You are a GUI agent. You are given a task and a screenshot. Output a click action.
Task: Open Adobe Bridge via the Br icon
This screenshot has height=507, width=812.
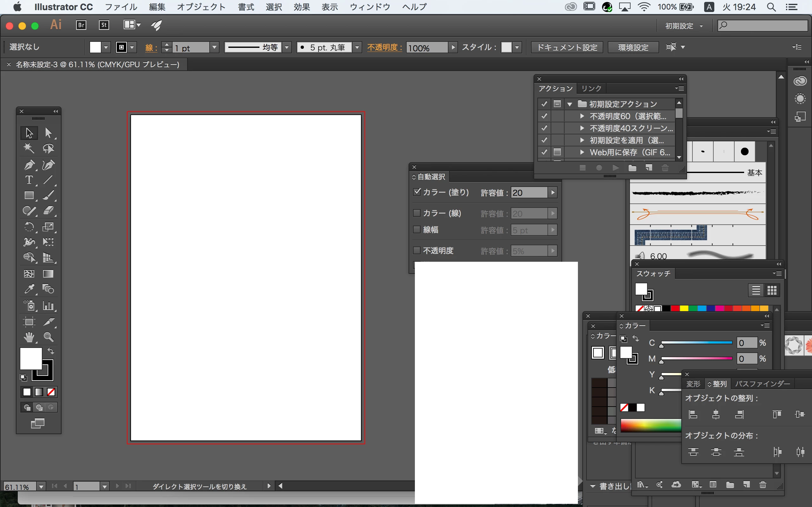click(81, 25)
